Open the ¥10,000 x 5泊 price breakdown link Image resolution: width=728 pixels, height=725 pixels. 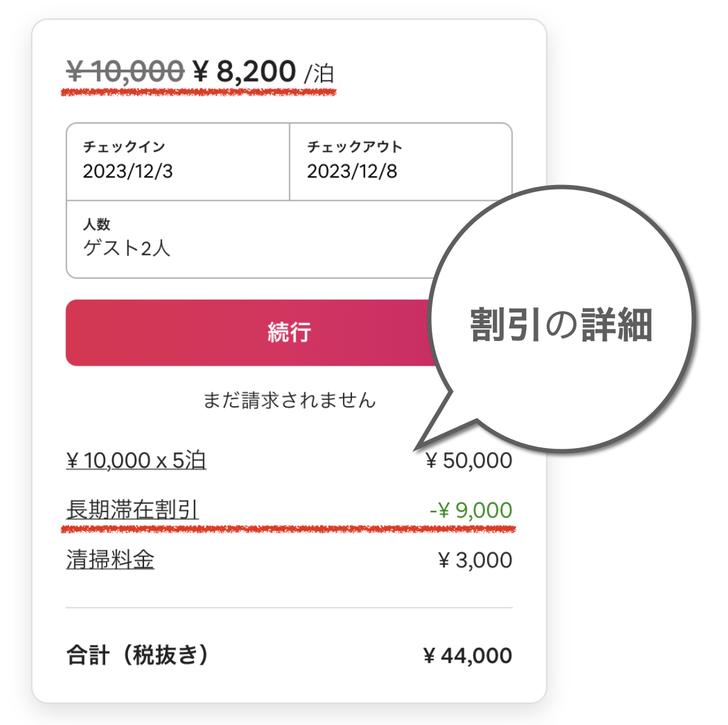pos(136,461)
